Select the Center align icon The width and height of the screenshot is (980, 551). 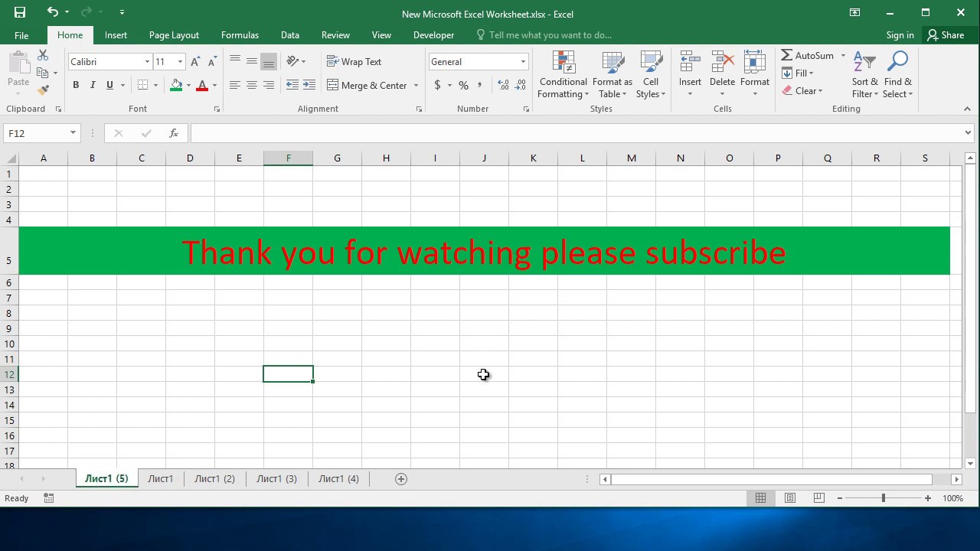click(252, 85)
